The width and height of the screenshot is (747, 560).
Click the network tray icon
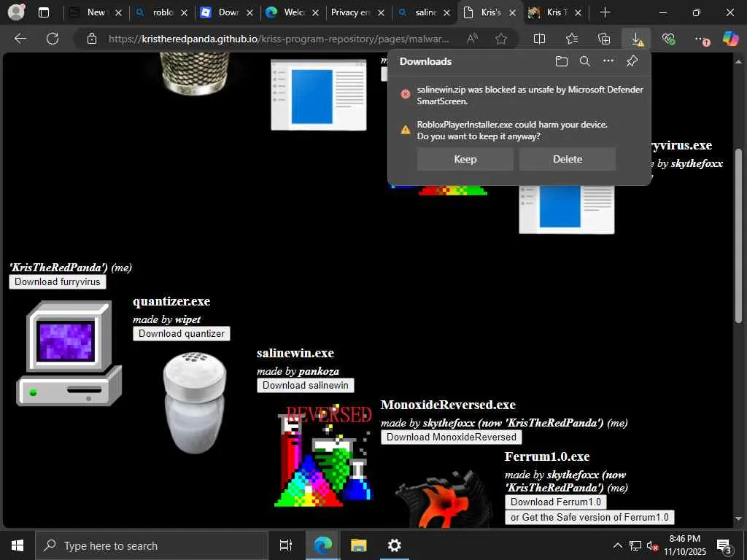(x=635, y=545)
